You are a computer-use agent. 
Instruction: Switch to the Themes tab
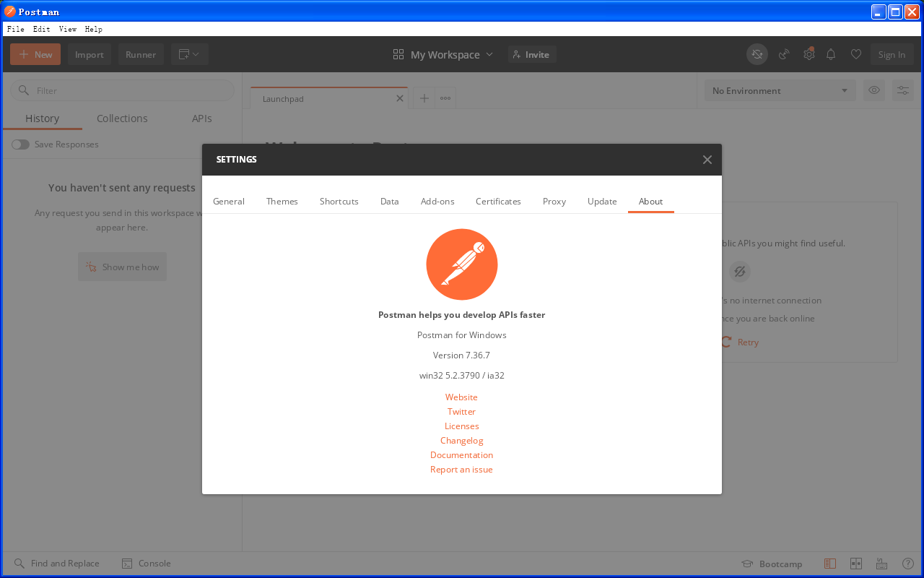point(282,202)
